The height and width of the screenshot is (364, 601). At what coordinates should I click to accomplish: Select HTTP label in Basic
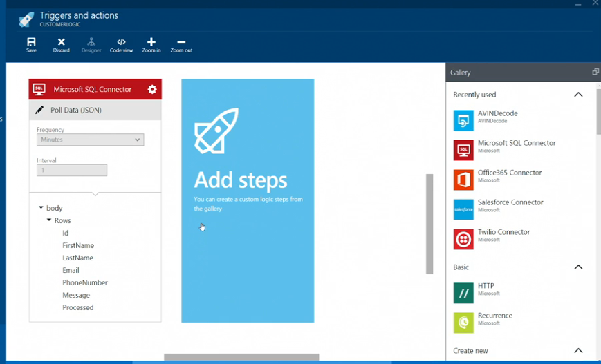(486, 286)
